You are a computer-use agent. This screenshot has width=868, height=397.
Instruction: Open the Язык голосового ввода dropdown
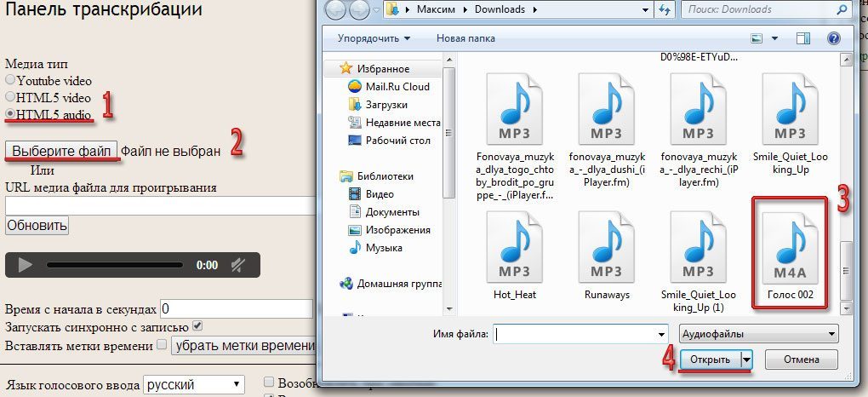(194, 385)
